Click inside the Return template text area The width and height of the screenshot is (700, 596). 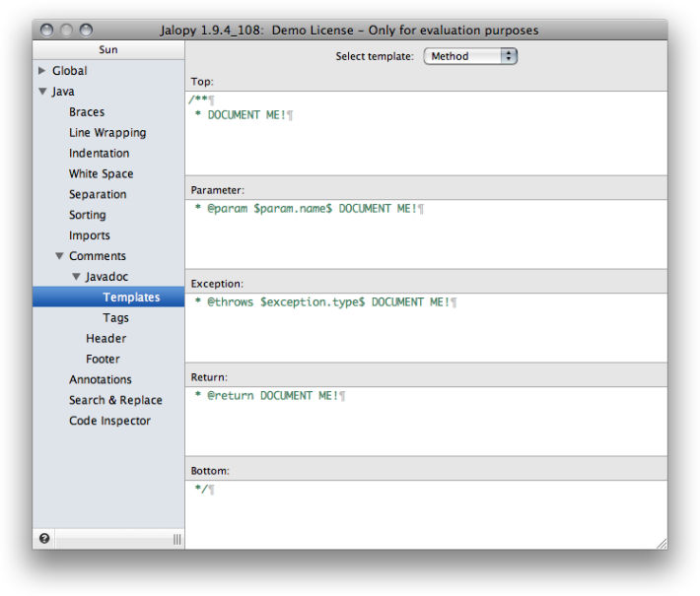(426, 422)
